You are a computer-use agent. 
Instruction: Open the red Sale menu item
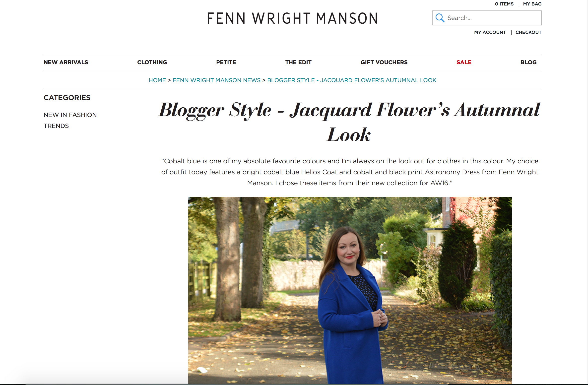[464, 62]
